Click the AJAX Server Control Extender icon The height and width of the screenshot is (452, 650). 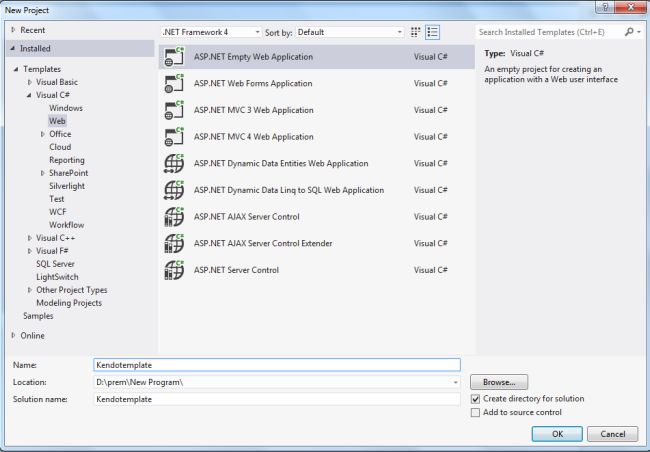coord(174,243)
